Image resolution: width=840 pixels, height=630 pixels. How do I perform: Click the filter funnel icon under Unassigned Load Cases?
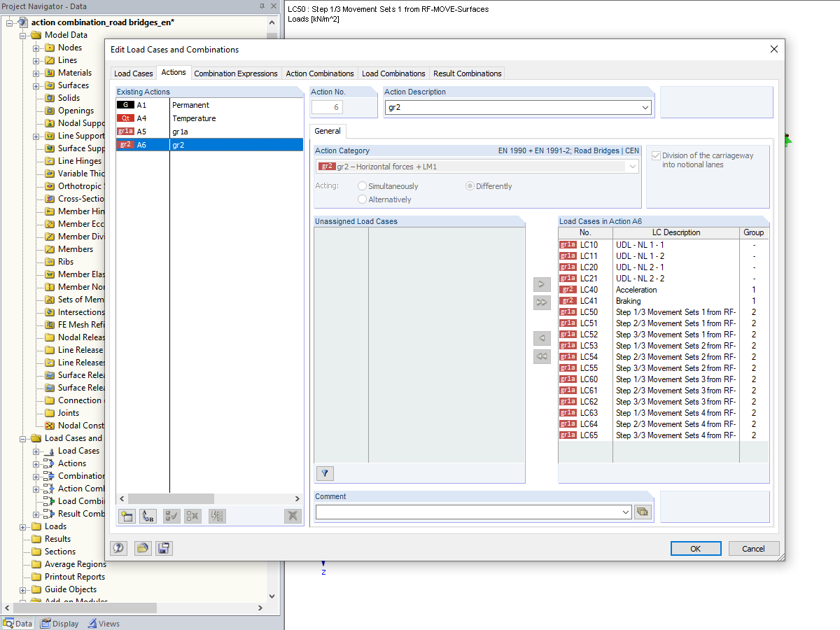coord(325,473)
